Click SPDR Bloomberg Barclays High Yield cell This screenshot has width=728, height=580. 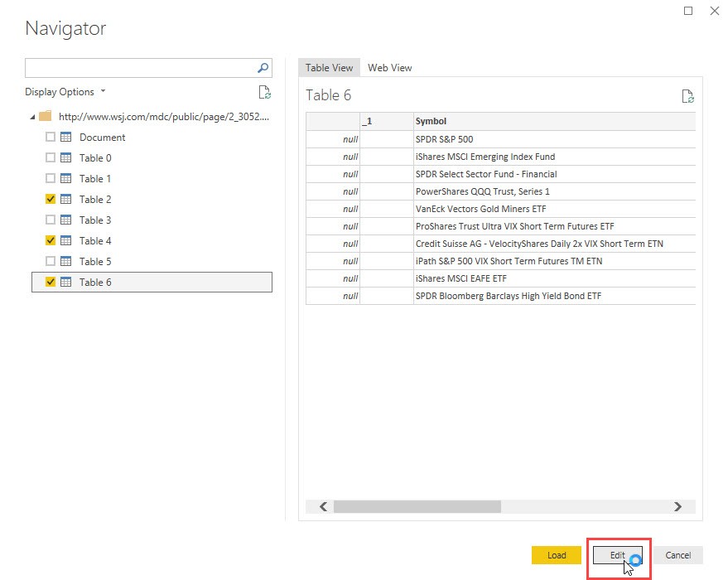554,296
